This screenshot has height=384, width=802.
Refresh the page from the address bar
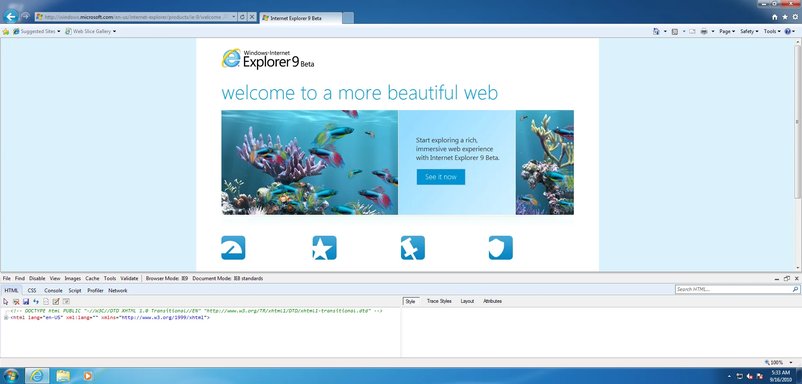(x=242, y=17)
